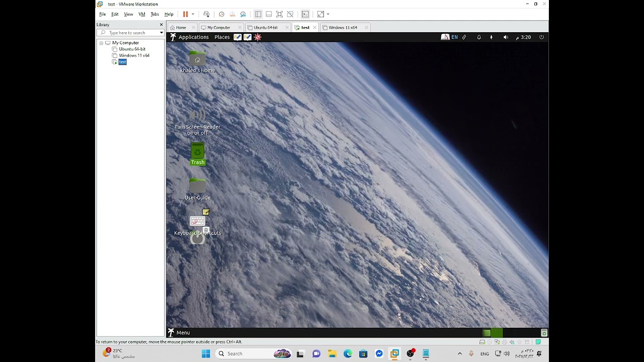Open Messenger from Windows taskbar
Image resolution: width=644 pixels, height=362 pixels.
[x=379, y=353]
